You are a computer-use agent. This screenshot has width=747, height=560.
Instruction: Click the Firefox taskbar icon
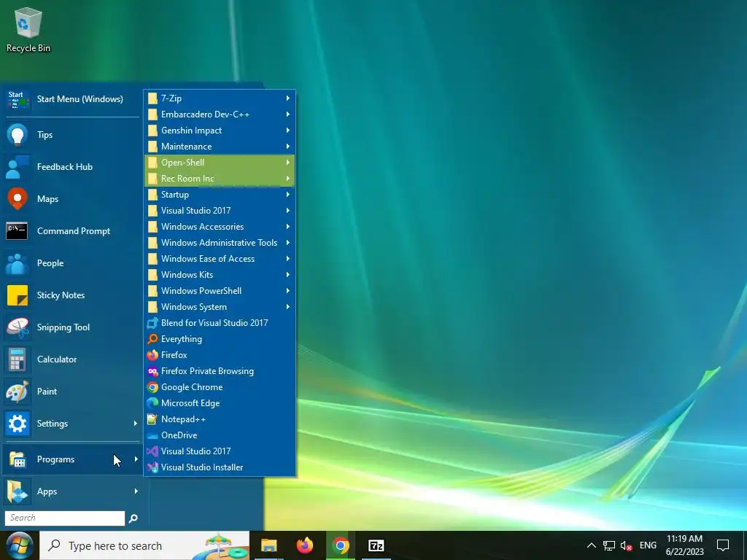[305, 545]
